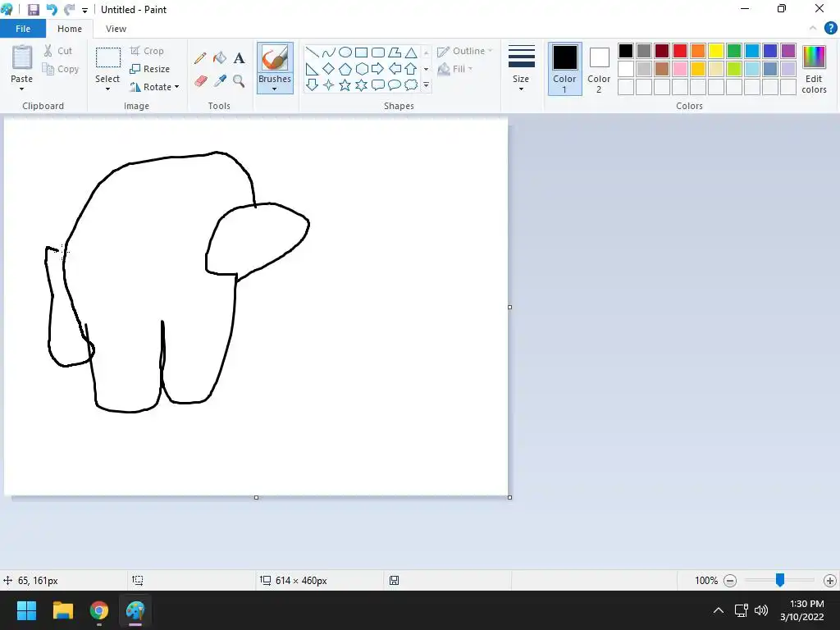Select the Polygon shape
The height and width of the screenshot is (630, 840).
pos(395,52)
